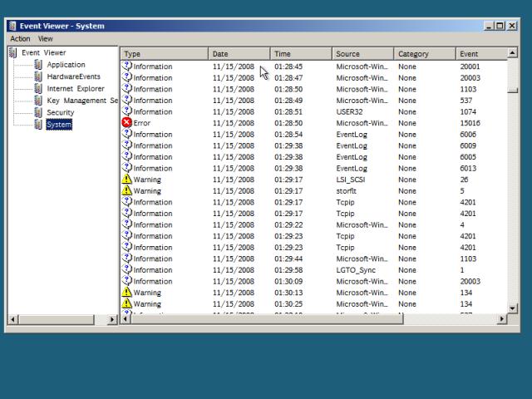Screen dimensions: 532x399
Task: Select the Event Viewer root node
Action: click(43, 52)
